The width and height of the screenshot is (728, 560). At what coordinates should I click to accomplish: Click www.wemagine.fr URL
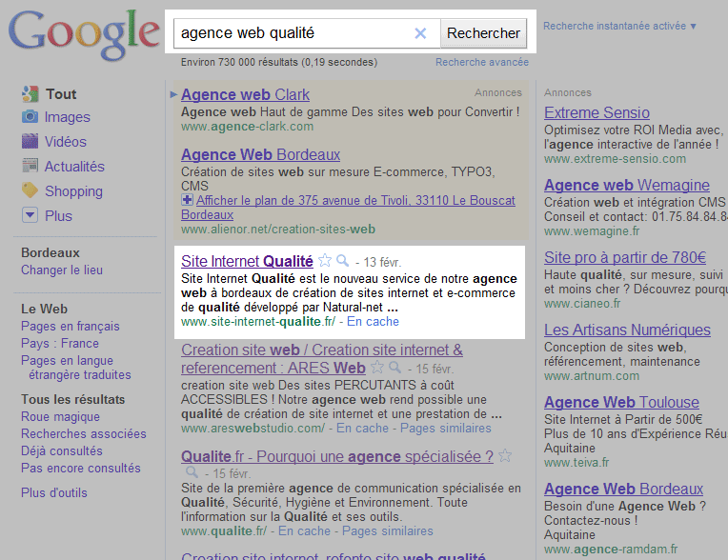[x=592, y=231]
